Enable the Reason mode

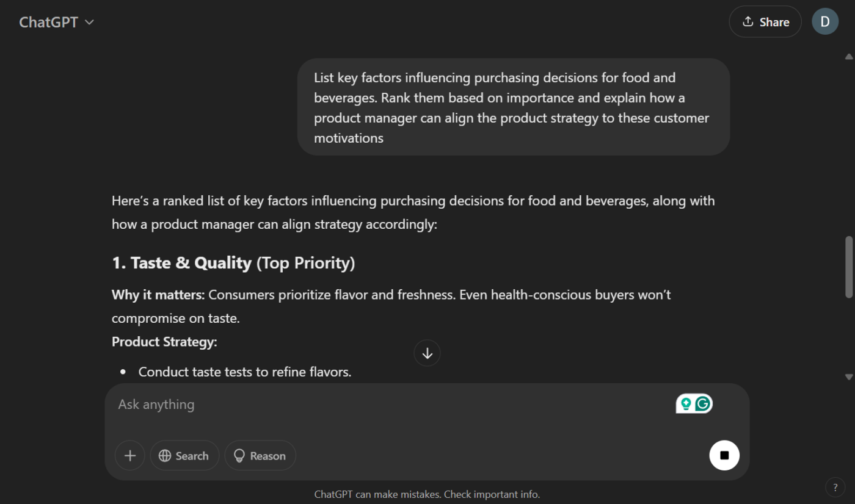pyautogui.click(x=260, y=456)
